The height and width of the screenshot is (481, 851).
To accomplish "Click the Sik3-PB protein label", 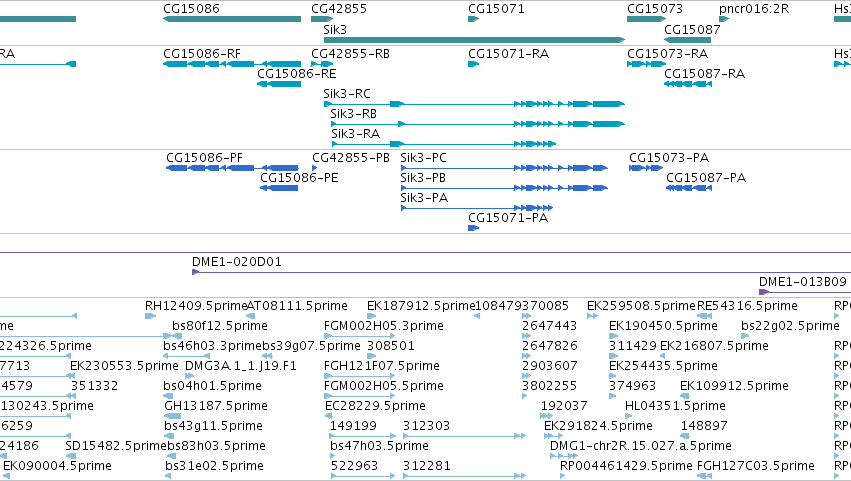I will click(423, 178).
